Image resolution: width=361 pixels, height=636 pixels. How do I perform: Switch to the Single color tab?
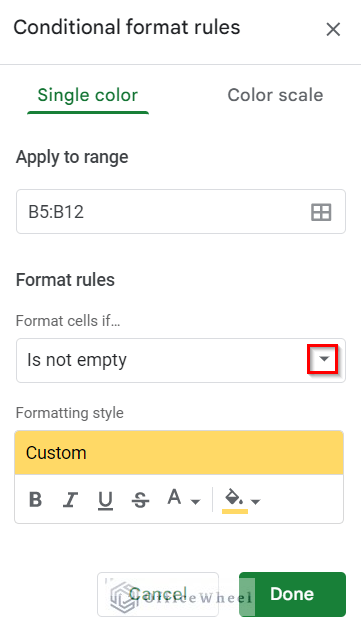pyautogui.click(x=88, y=95)
